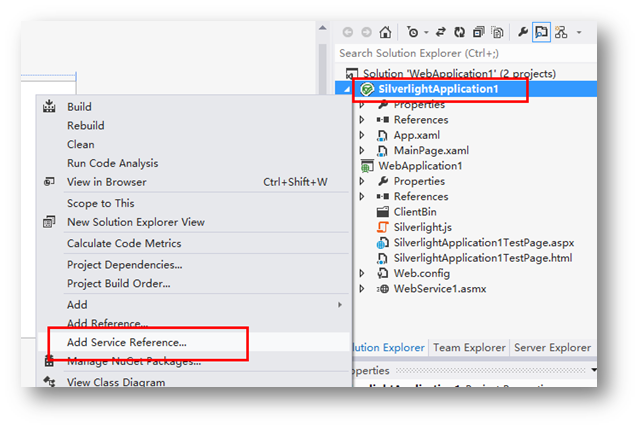Click the SilverlightApplication1TestPage.html file icon
This screenshot has height=429, width=639.
point(382,258)
